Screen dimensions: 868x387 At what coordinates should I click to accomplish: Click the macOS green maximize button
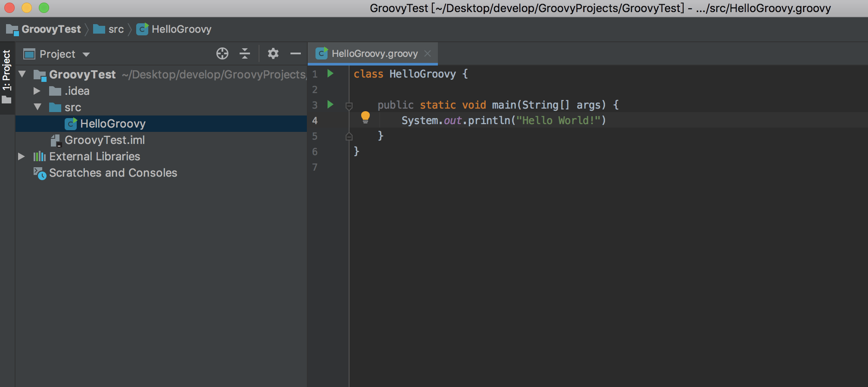pos(44,8)
